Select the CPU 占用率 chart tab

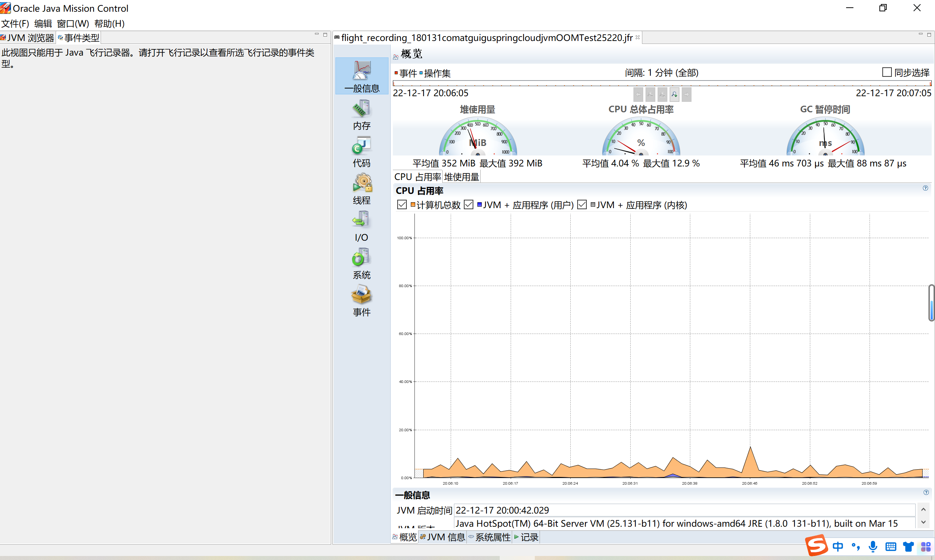pos(417,177)
